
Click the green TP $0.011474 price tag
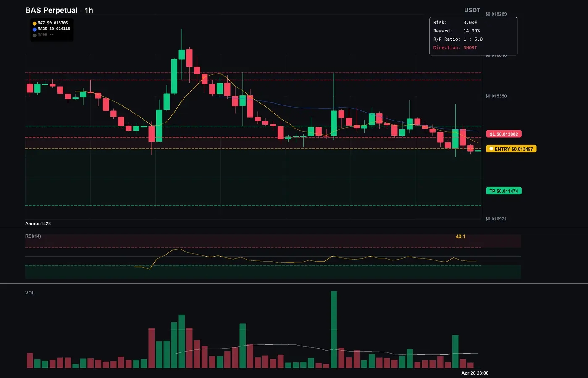coord(504,191)
